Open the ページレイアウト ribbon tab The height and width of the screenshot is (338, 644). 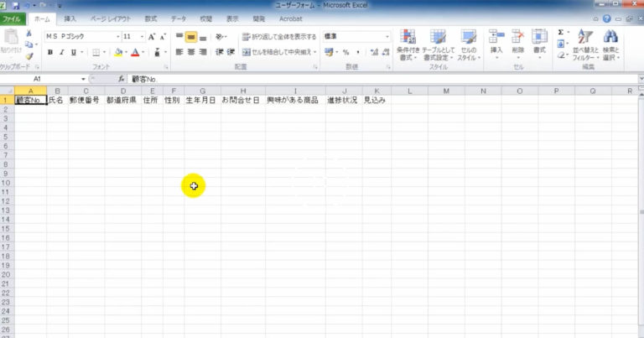coord(109,18)
